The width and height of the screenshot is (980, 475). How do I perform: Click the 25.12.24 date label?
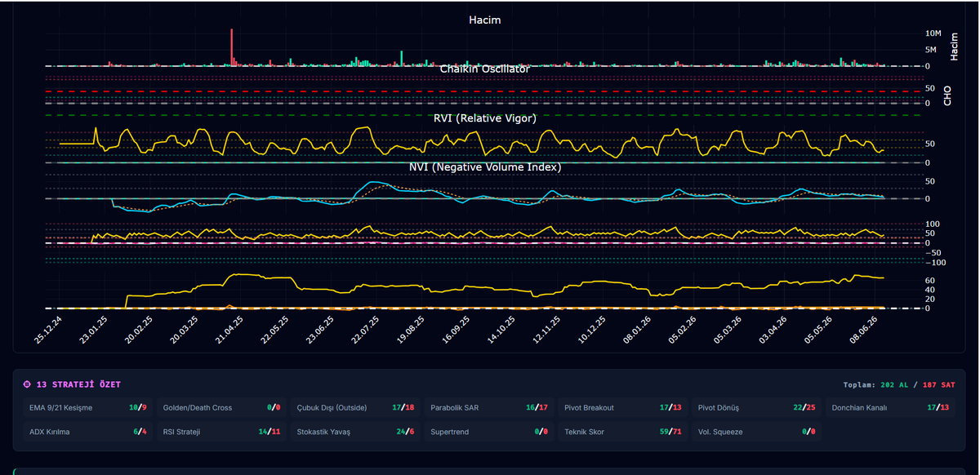(49, 331)
